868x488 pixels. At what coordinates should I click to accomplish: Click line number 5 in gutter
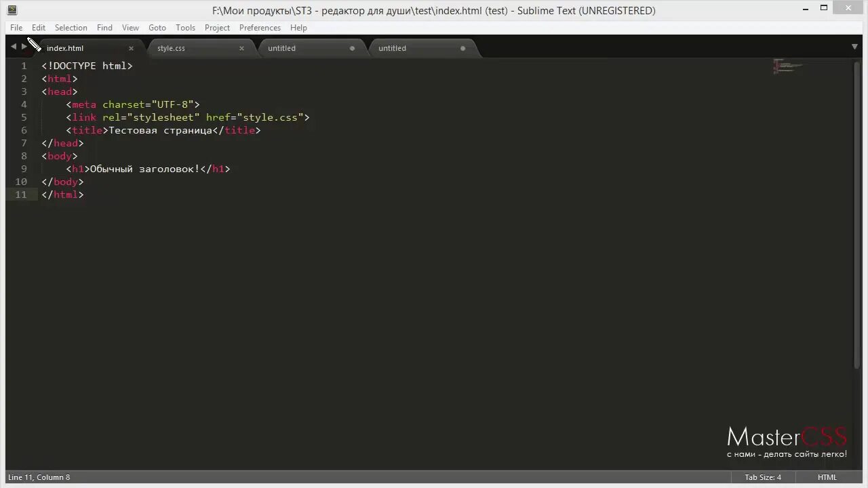(x=24, y=117)
